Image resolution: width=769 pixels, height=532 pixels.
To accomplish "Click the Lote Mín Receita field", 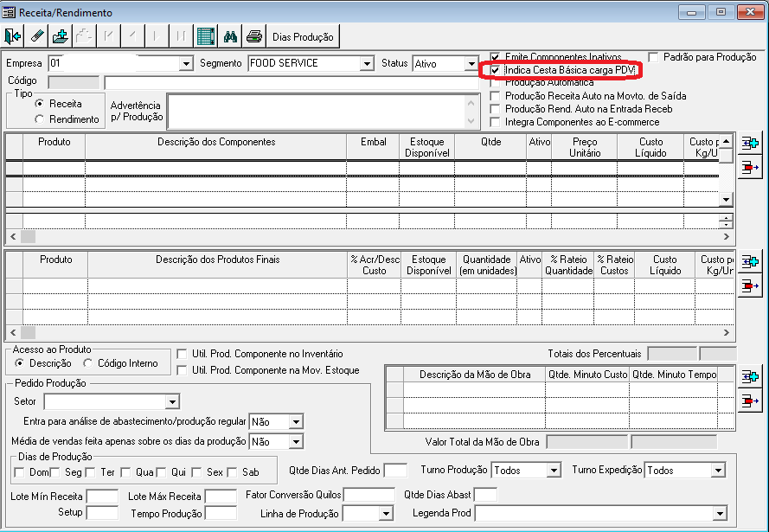I will coord(102,497).
